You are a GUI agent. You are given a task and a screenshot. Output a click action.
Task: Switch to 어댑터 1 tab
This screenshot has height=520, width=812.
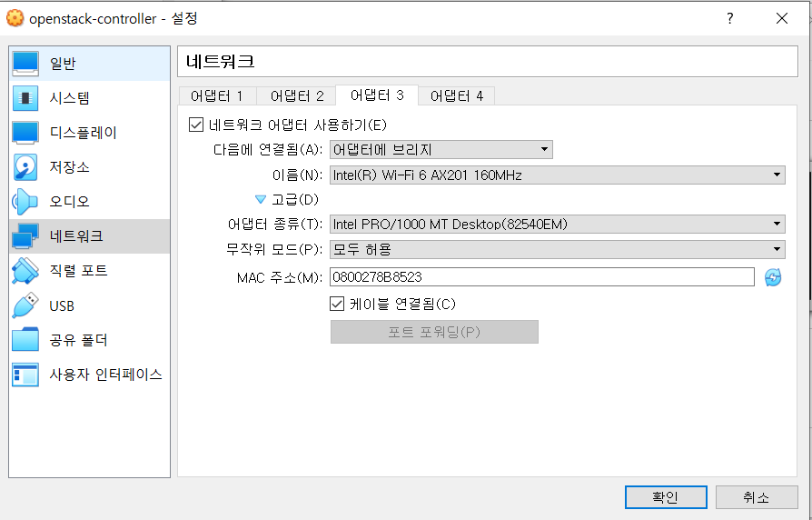point(217,96)
